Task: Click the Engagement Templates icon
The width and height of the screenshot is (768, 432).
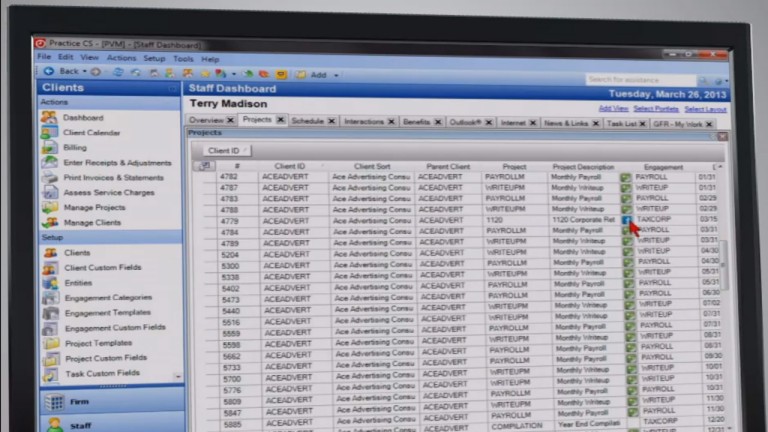Action: coord(50,312)
